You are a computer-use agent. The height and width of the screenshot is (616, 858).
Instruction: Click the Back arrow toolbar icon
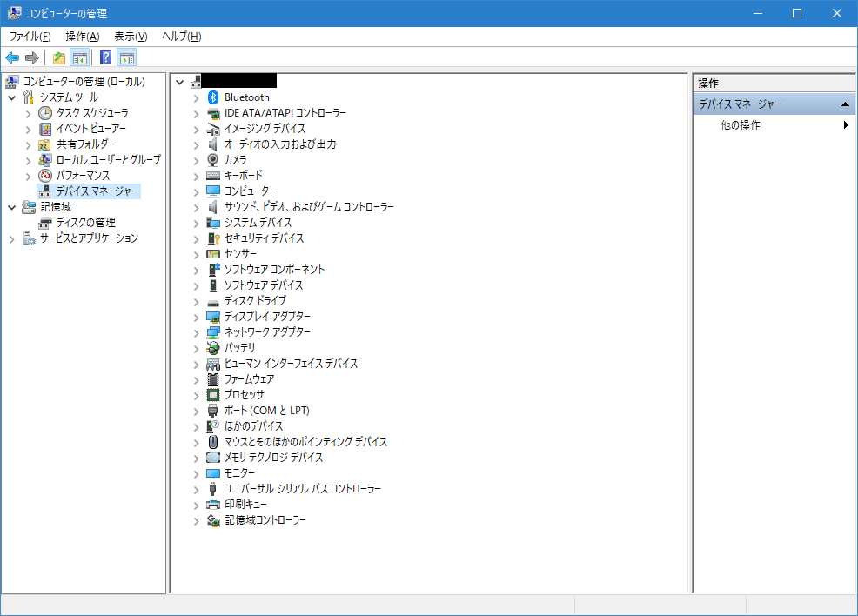pyautogui.click(x=12, y=58)
